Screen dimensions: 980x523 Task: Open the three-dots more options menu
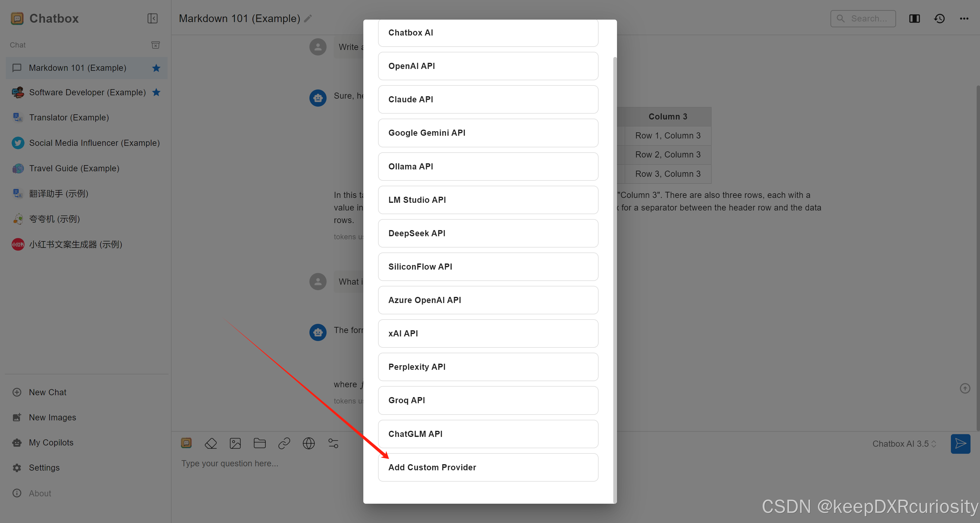pyautogui.click(x=964, y=18)
